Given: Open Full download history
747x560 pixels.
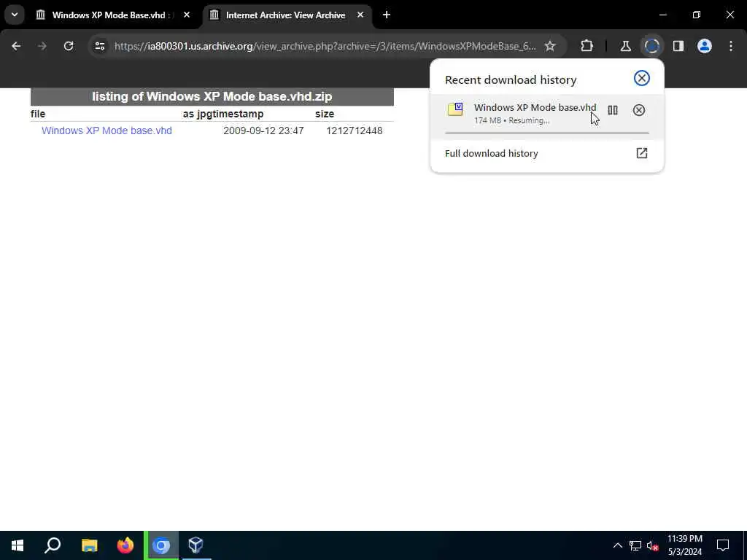Looking at the screenshot, I should (547, 153).
